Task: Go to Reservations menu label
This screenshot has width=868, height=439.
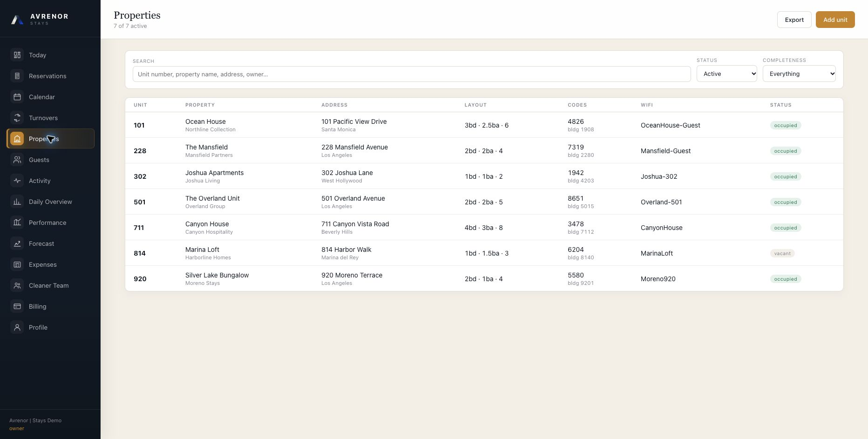Action: tap(47, 76)
